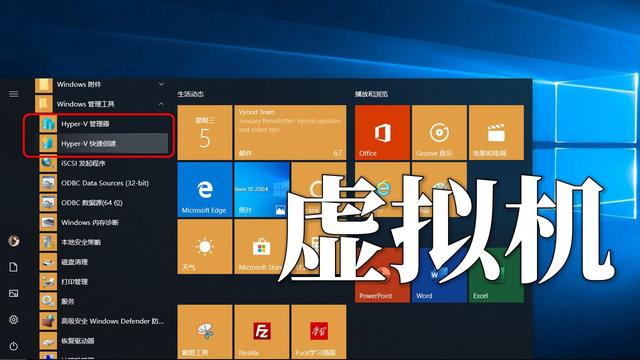Launch the FileZilla tile
This screenshot has height=360, width=640.
click(262, 332)
